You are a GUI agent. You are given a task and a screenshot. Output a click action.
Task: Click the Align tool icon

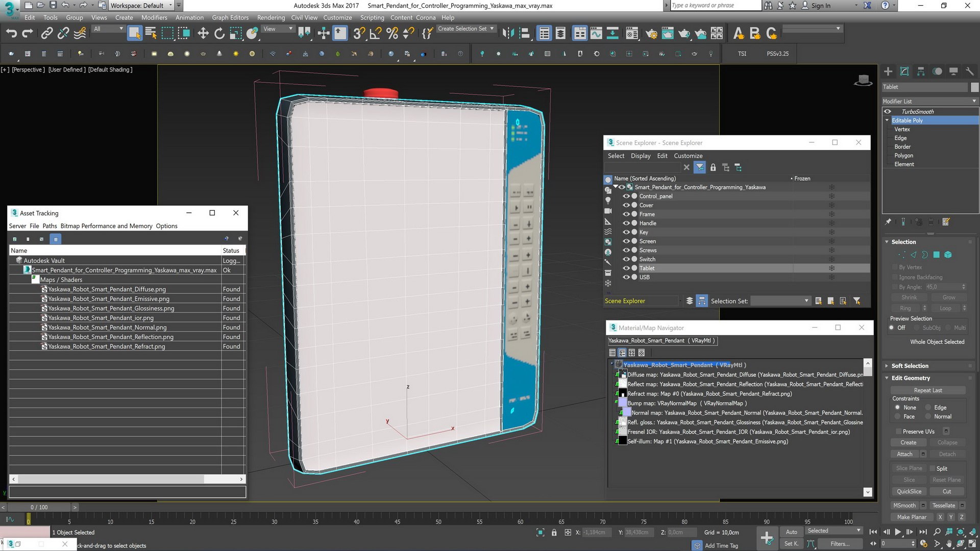pos(524,34)
